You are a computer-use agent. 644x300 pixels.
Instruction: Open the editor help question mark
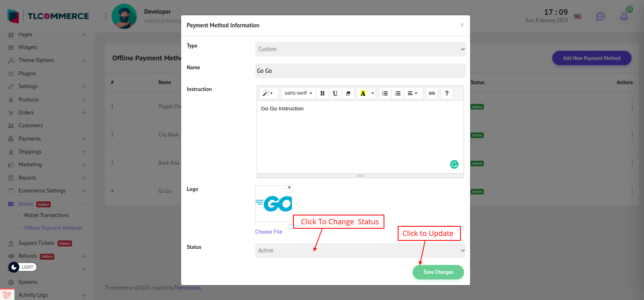coord(447,93)
